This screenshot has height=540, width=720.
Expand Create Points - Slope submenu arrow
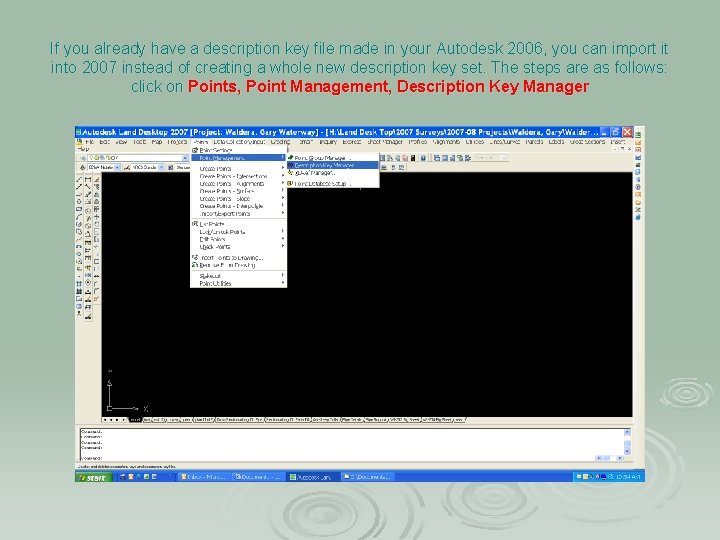283,198
